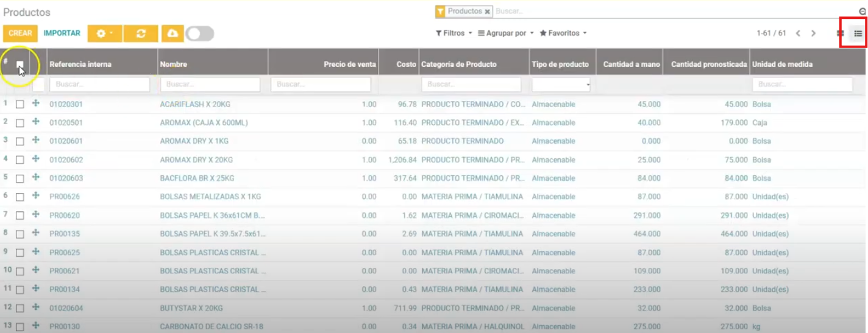
Task: Go to previous page arrow
Action: [x=798, y=33]
